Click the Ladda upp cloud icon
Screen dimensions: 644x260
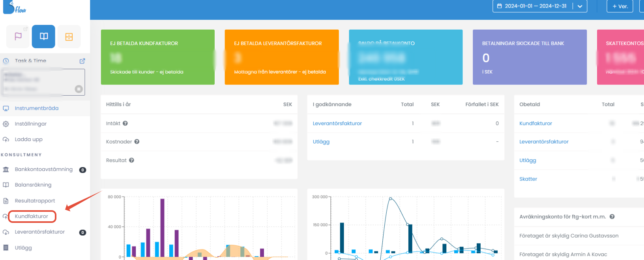click(6, 139)
